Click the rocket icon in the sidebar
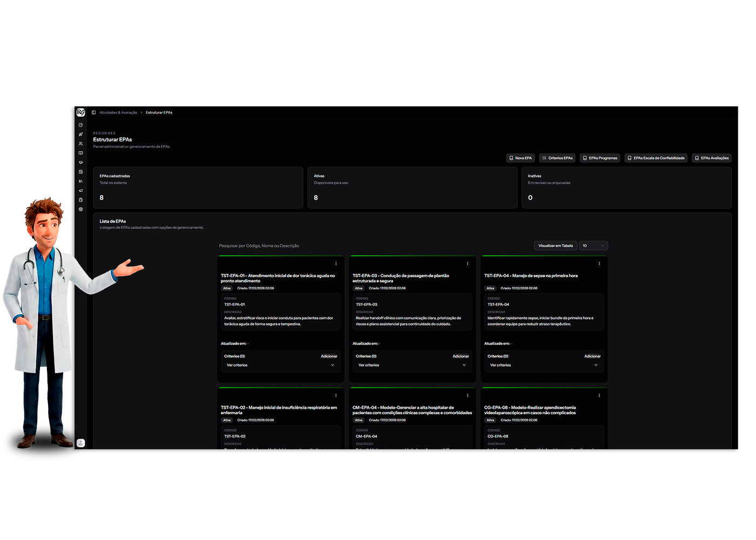 pos(80,134)
